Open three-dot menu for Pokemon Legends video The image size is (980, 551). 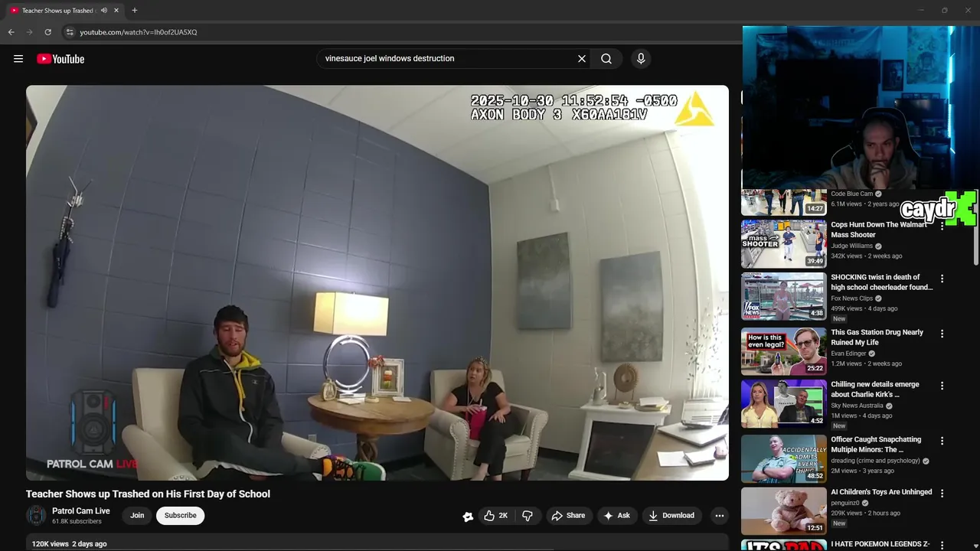[942, 545]
